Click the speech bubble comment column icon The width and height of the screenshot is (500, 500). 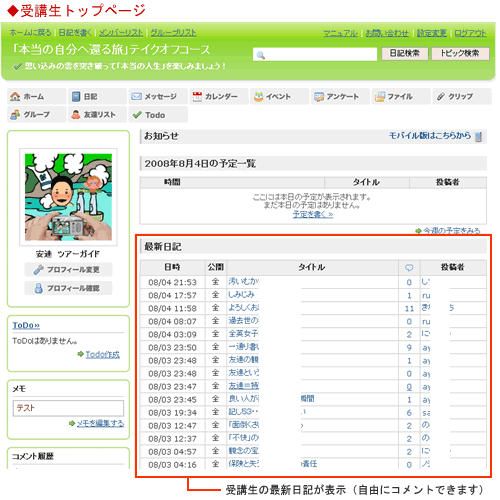(x=409, y=267)
